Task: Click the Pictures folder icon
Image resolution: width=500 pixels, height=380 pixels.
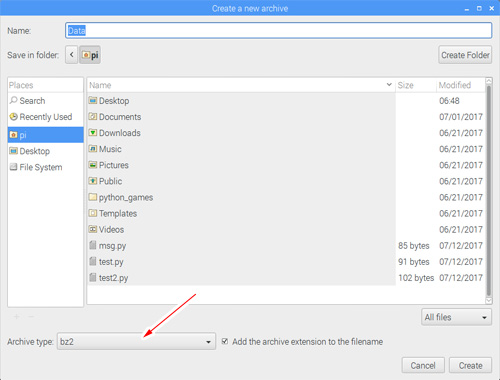Action: point(93,165)
